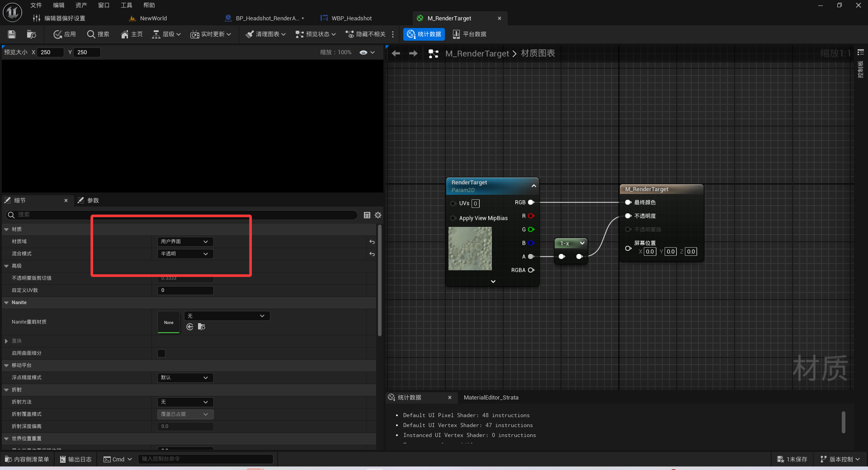Click the green G output pin
Image resolution: width=868 pixels, height=470 pixels.
(531, 230)
